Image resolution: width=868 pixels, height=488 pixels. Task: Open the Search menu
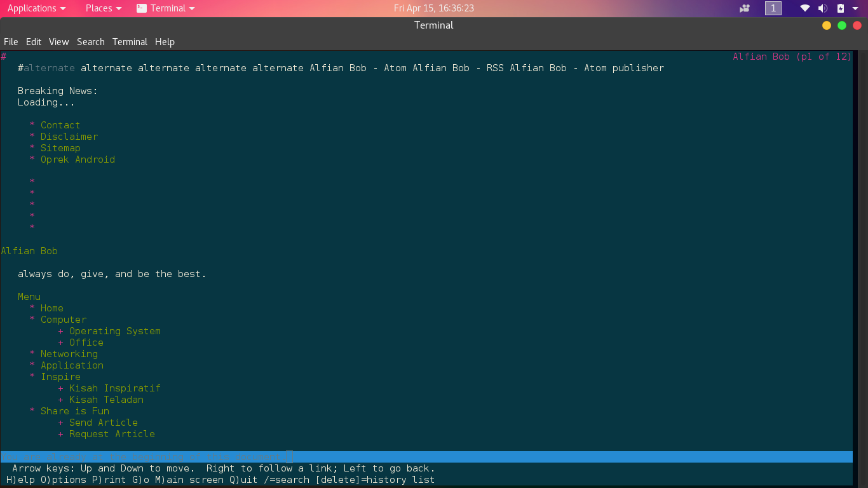pyautogui.click(x=91, y=42)
